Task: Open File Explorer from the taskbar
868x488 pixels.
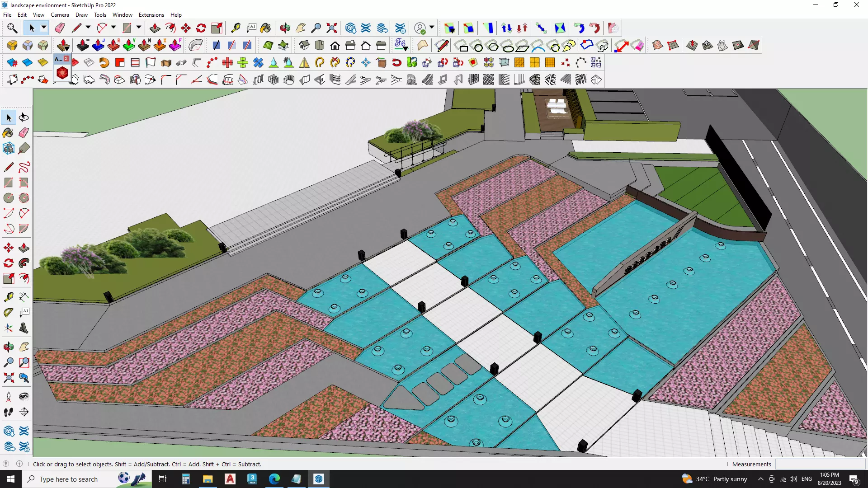Action: point(208,479)
